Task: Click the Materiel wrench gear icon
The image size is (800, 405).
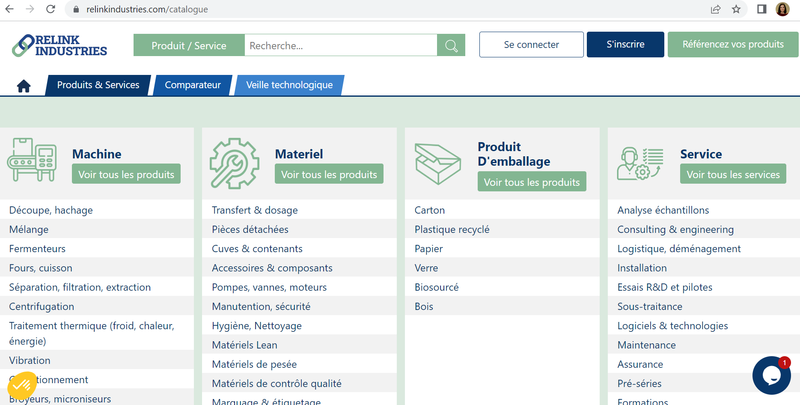Action: tap(234, 163)
